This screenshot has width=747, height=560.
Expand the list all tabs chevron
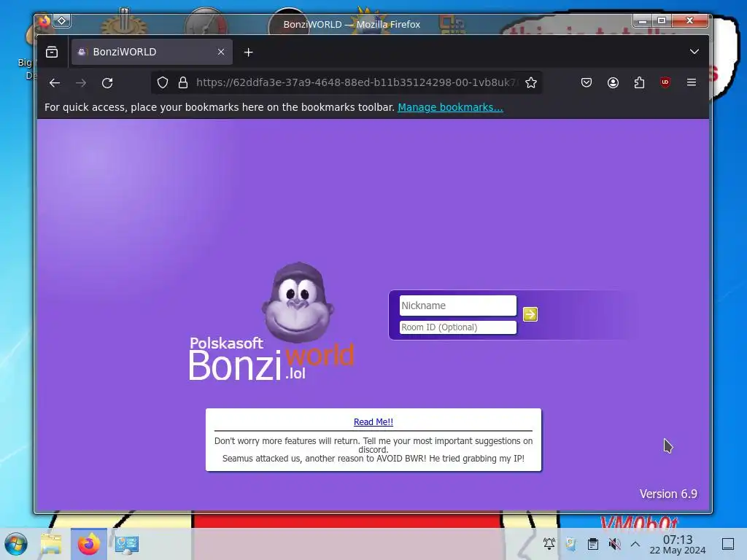[694, 52]
